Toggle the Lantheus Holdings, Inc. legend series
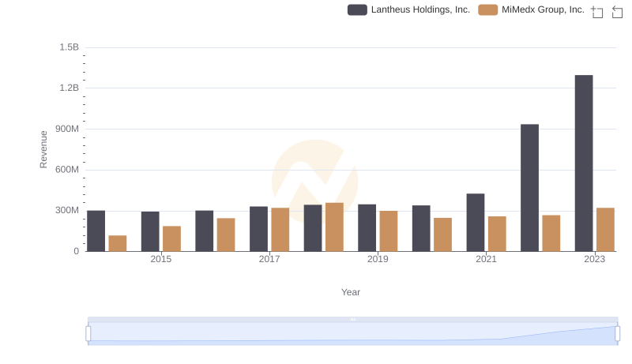This screenshot has width=632, height=364. 408,9
